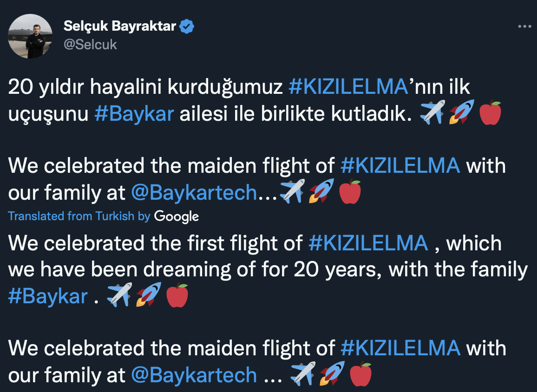Click #KIZILELMA hashtag in the final paragraph
This screenshot has height=392, width=537.
coord(400,348)
